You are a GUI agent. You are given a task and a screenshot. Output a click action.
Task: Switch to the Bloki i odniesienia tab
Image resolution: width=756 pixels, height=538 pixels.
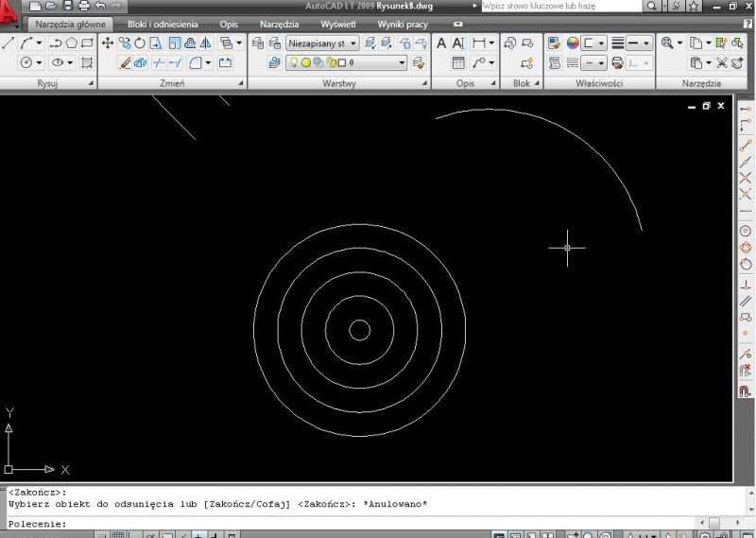click(x=163, y=24)
